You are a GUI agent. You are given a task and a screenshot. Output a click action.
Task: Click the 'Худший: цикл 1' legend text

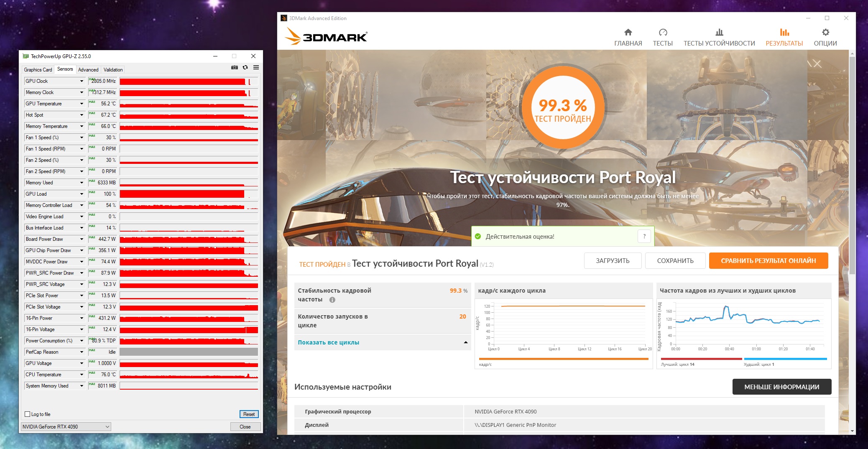759,365
